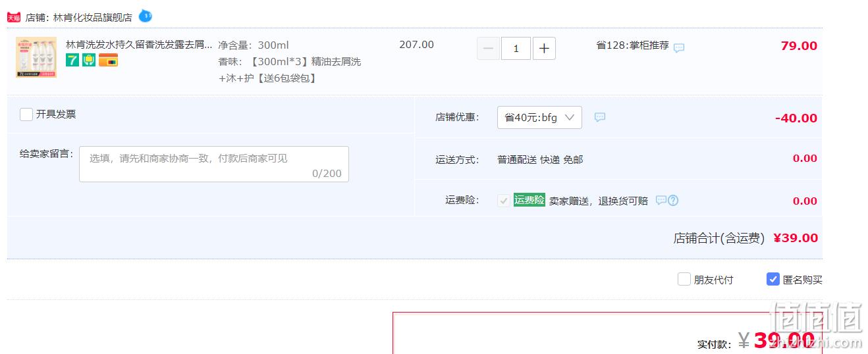Open the Wangwang chat icon next to the store name

(145, 16)
